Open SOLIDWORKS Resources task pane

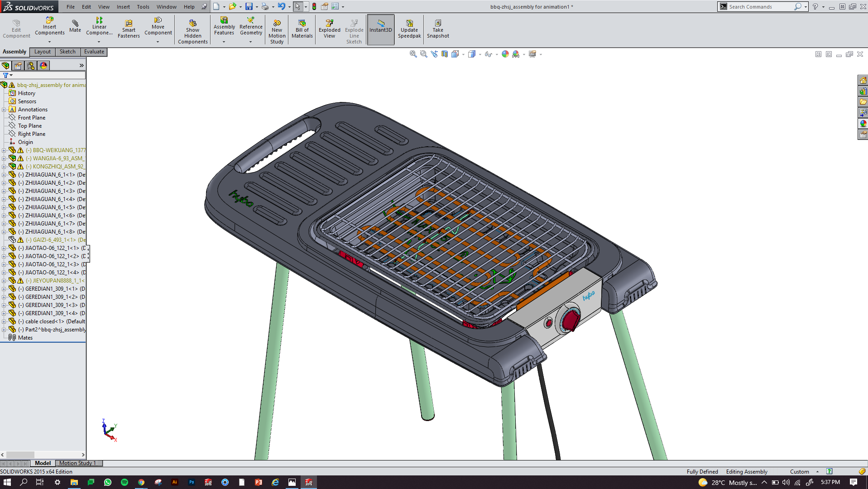coord(863,80)
